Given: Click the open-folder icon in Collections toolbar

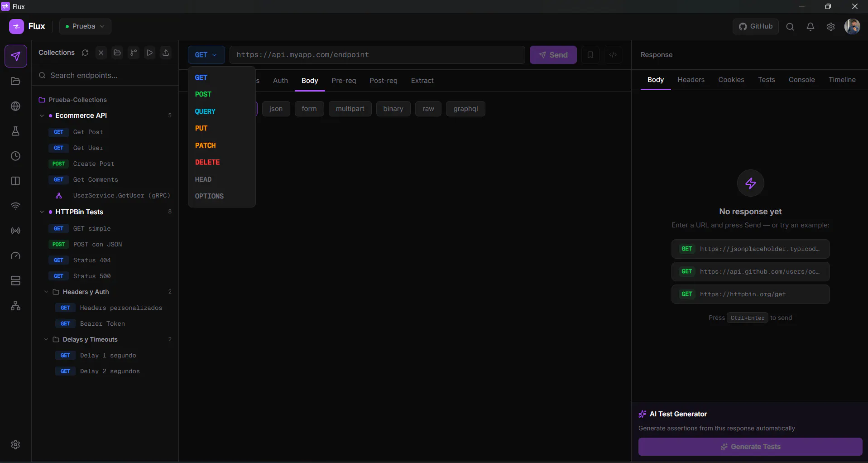Looking at the screenshot, I should pos(117,53).
